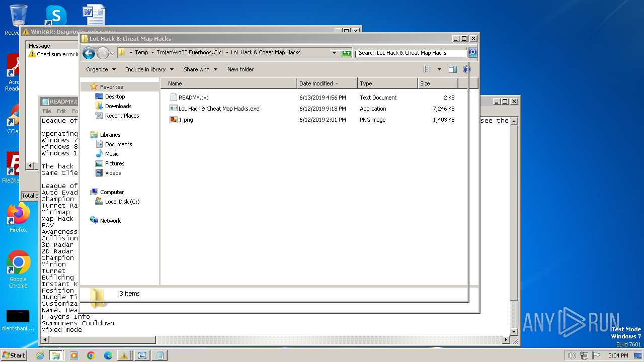Click WinRAR warning taskbar icon
Screen dimensions: 644x362
(124, 355)
